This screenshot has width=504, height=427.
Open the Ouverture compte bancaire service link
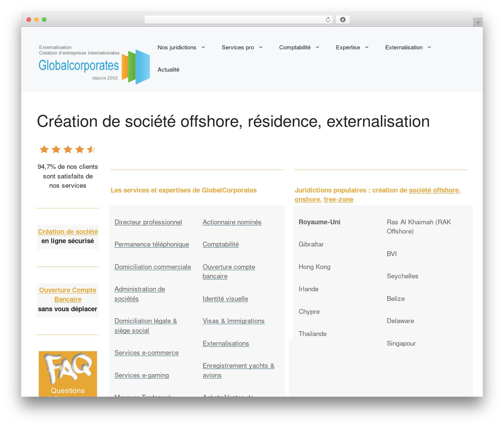click(x=229, y=271)
